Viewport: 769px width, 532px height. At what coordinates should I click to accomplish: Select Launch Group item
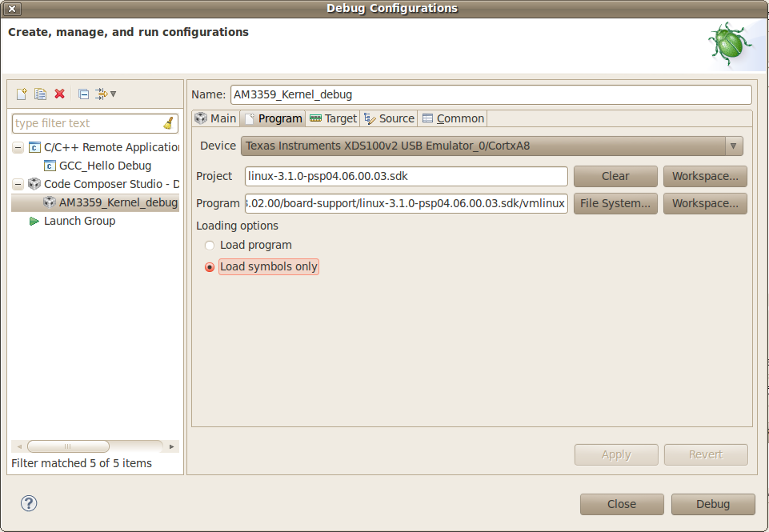tap(79, 221)
